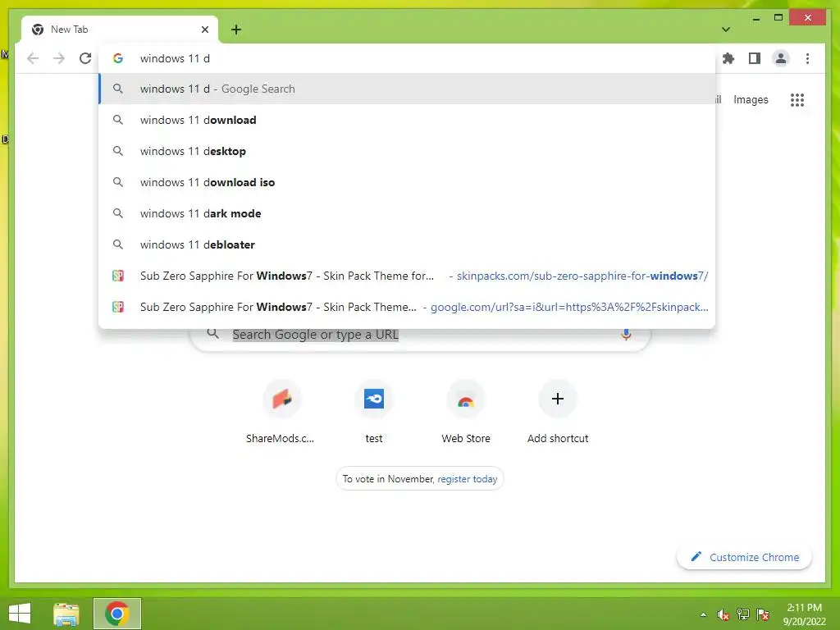Choose 'windows 11 download' suggestion
840x630 pixels.
[407, 120]
